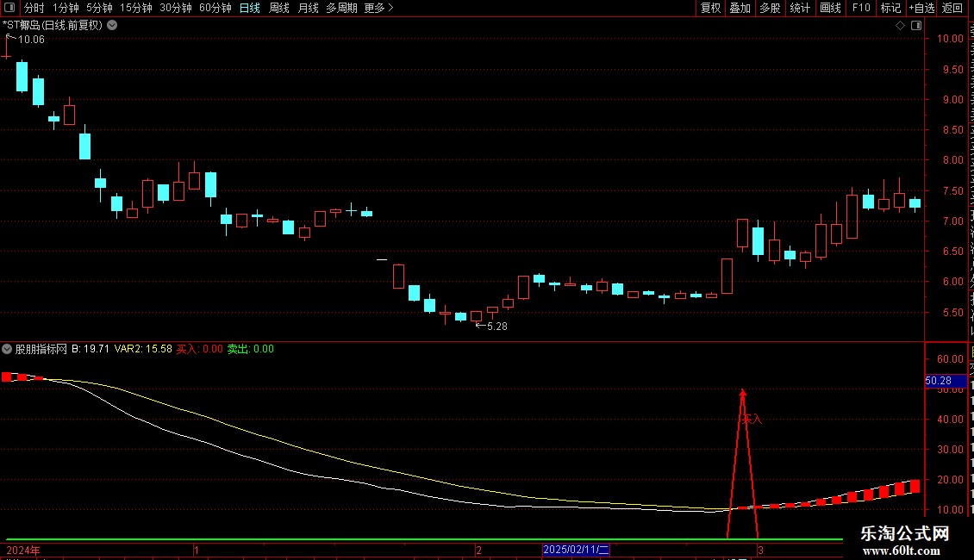The image size is (974, 560).
Task: Open indicator dropdown beside 股朋指标网
Action: pos(7,349)
